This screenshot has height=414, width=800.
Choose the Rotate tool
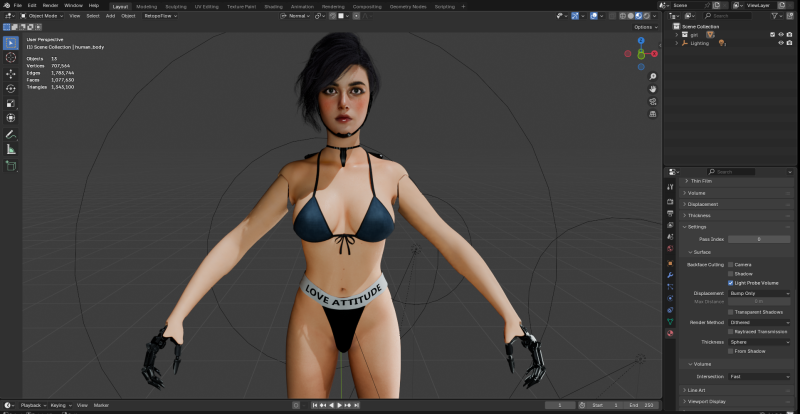click(x=11, y=88)
